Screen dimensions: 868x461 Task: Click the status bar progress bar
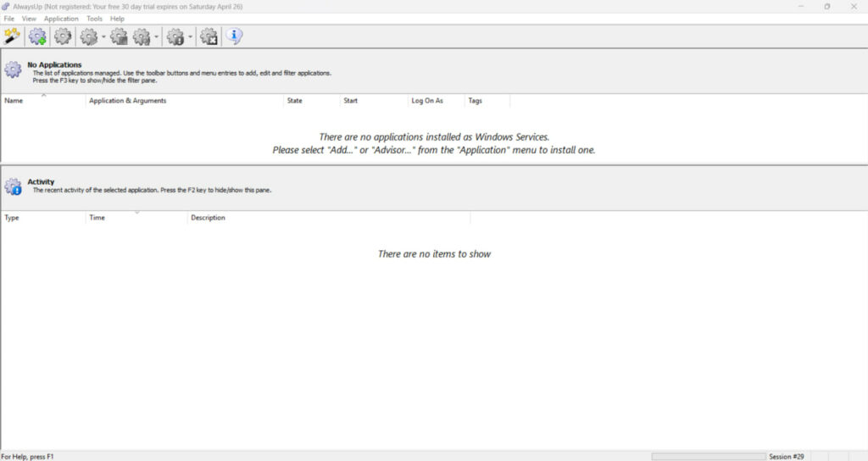coord(709,457)
